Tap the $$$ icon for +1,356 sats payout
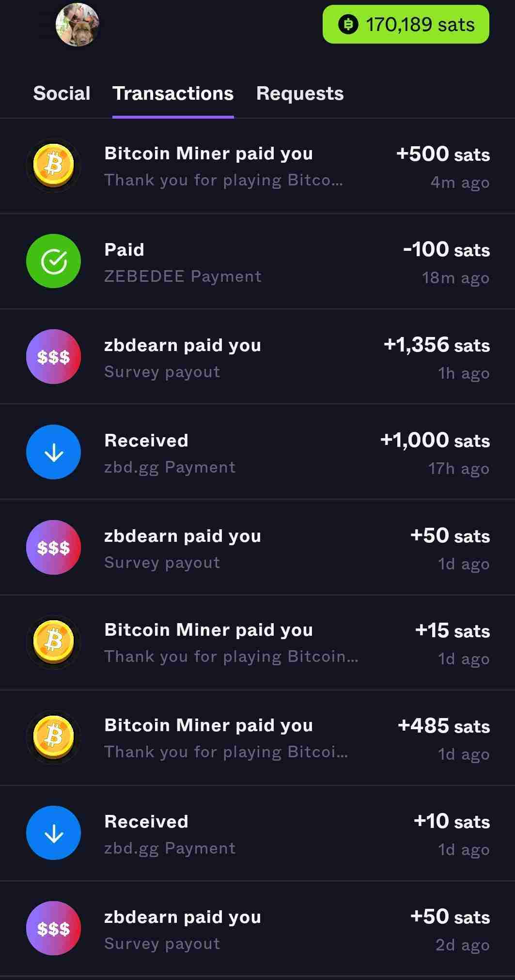The image size is (515, 980). [53, 356]
